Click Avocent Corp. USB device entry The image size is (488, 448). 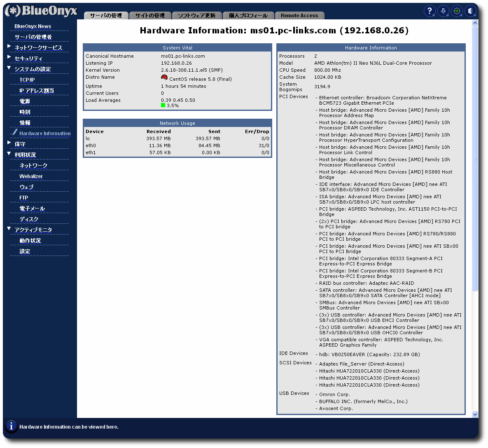(x=336, y=408)
